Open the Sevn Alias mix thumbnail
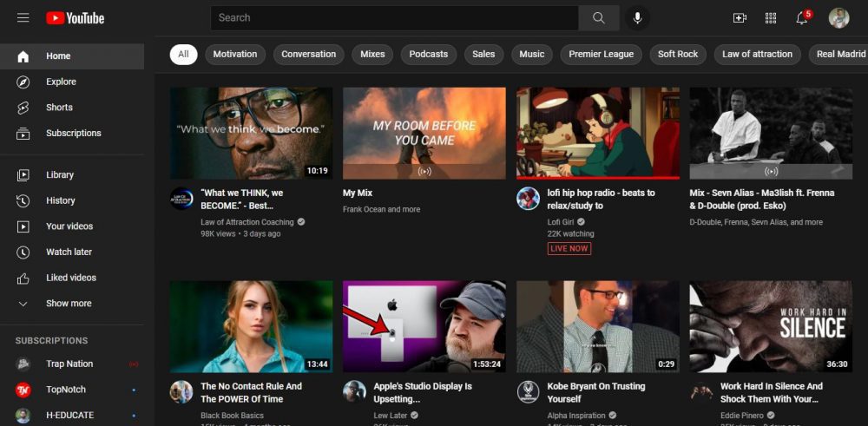868x426 pixels. [771, 133]
